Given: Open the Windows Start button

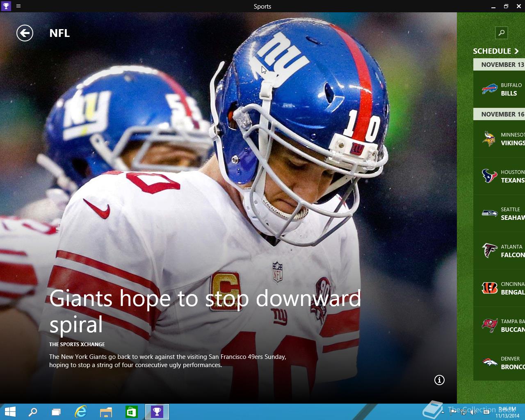Looking at the screenshot, I should pos(10,412).
